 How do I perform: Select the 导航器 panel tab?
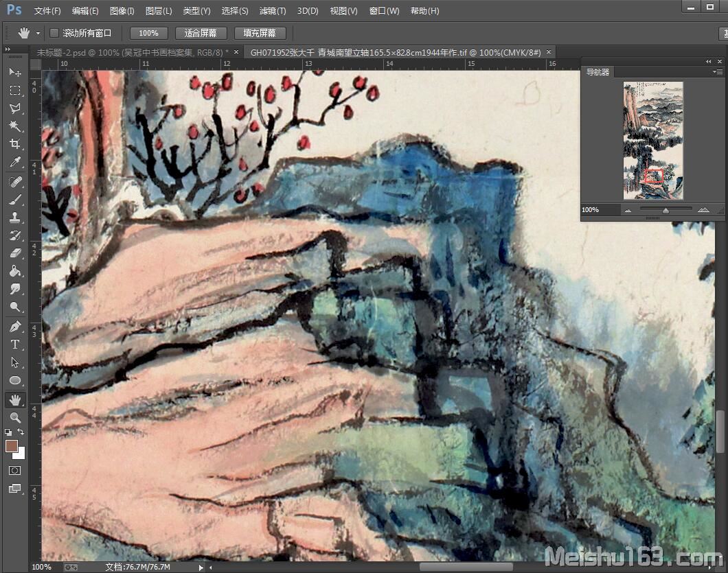click(x=598, y=72)
